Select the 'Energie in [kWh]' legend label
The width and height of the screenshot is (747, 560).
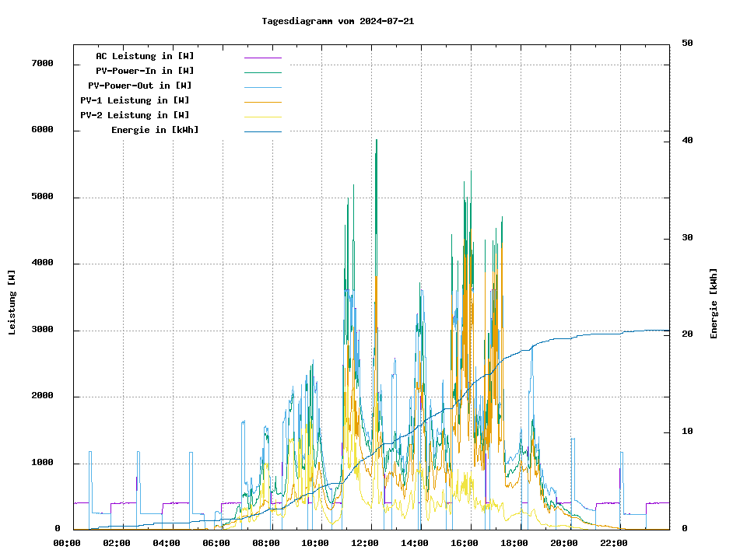click(155, 130)
